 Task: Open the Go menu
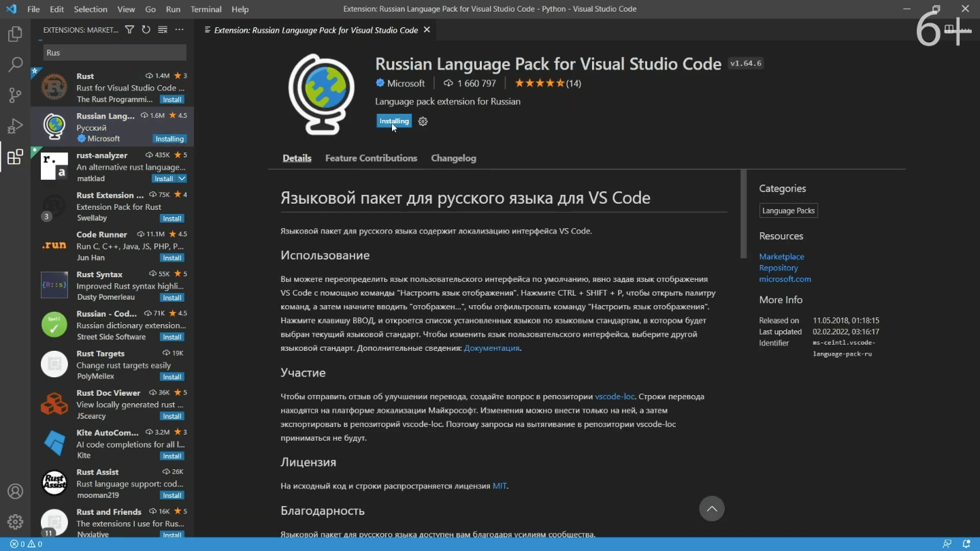coord(150,9)
